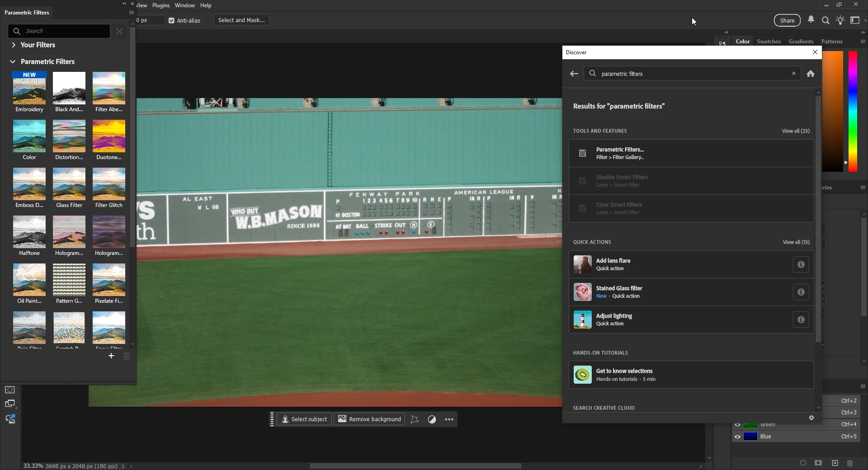Click the Remove background button
The image size is (868, 470).
369,419
